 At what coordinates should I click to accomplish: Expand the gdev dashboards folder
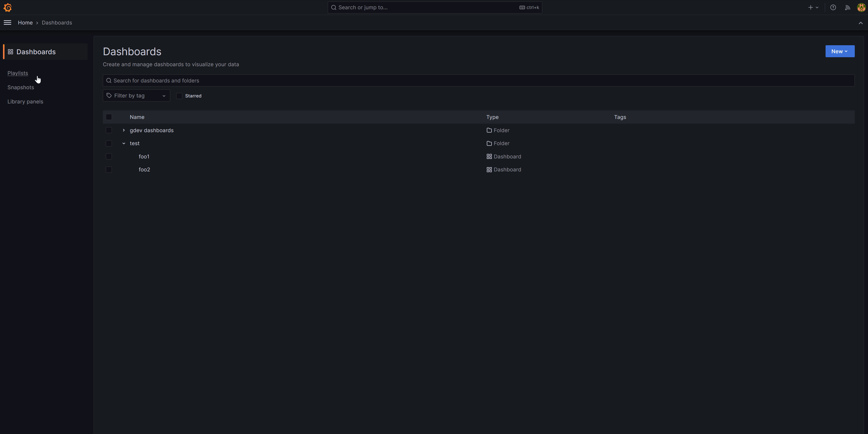(124, 130)
